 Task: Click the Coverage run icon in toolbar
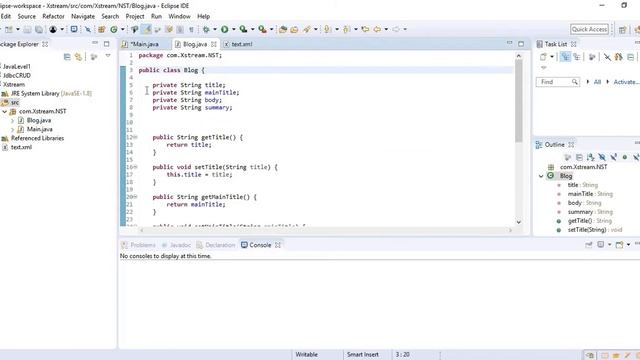point(243,29)
